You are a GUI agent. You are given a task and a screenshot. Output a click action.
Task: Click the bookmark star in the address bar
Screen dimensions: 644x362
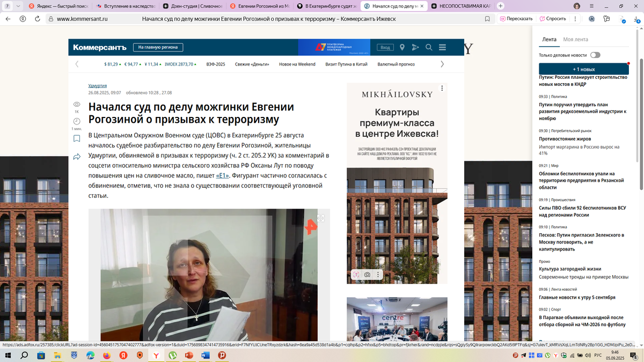click(486, 18)
